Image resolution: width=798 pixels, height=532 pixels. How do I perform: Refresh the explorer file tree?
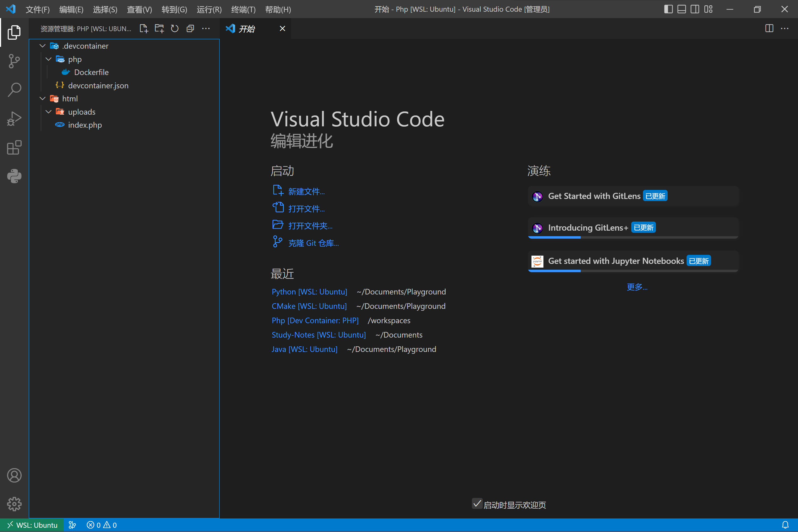[x=175, y=28]
